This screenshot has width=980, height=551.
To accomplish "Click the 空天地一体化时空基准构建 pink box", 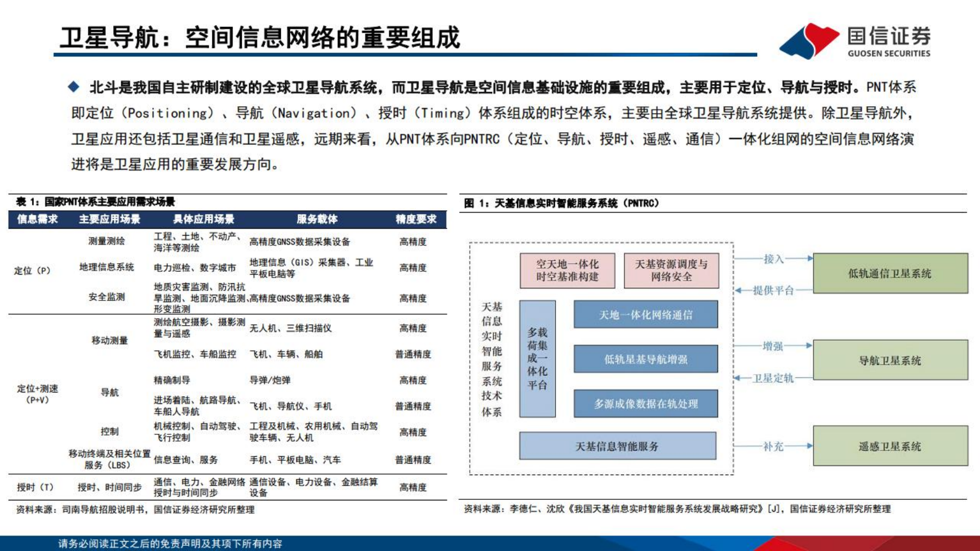I will tap(568, 270).
